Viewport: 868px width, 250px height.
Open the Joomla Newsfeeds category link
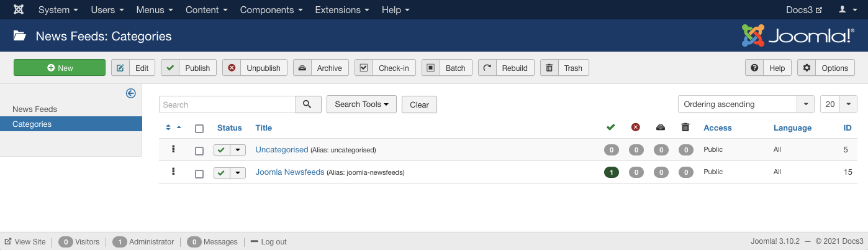289,172
